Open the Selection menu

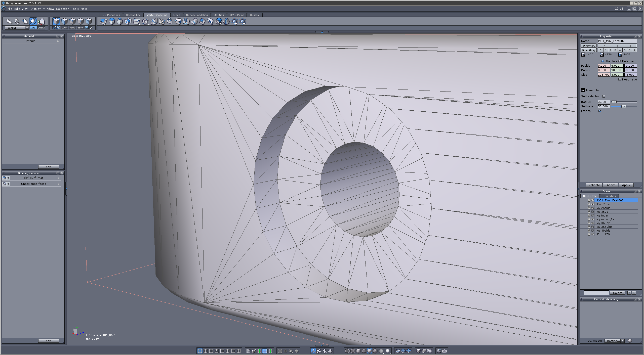(x=62, y=9)
